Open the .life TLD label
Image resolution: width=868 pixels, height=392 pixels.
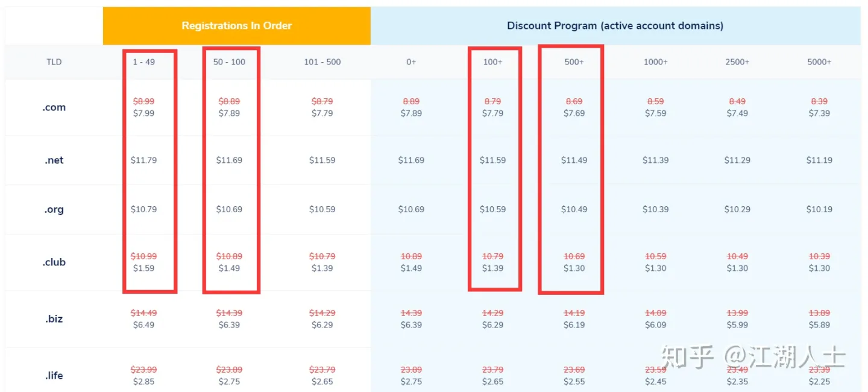click(x=54, y=376)
